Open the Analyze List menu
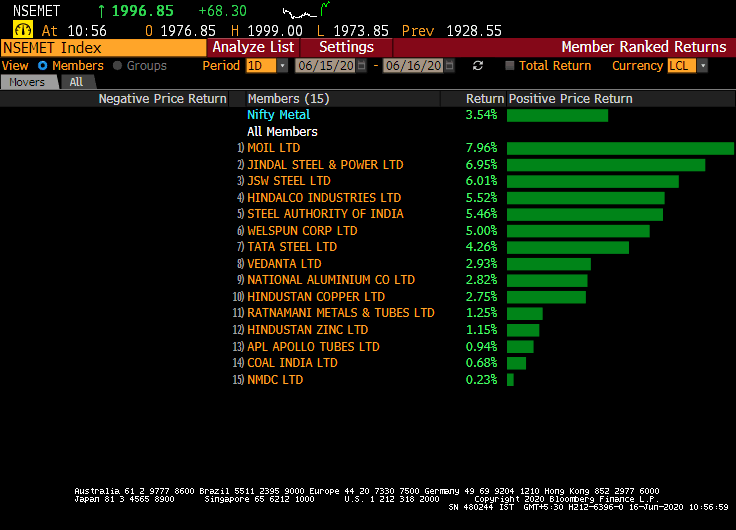The image size is (736, 530). 253,47
